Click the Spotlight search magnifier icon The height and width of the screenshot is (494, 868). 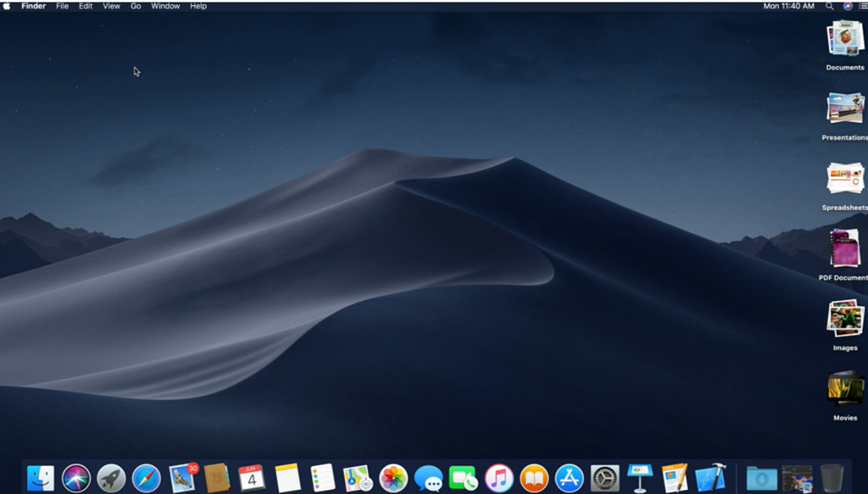click(x=830, y=6)
